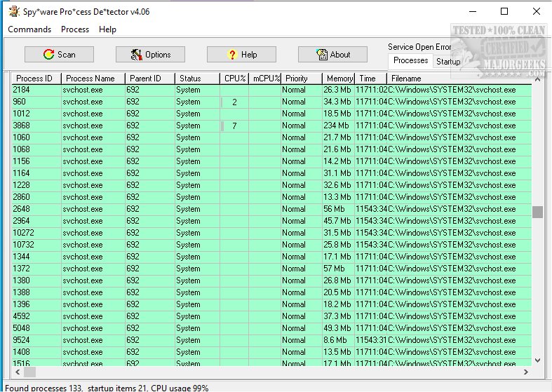Select process row with ID 1012
Viewport: 552px width, 392px height.
271,114
